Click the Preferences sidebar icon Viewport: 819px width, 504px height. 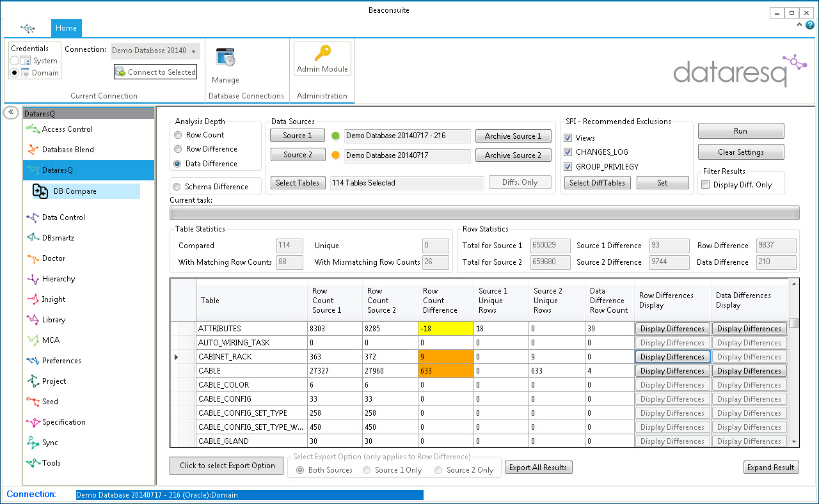[x=32, y=361]
